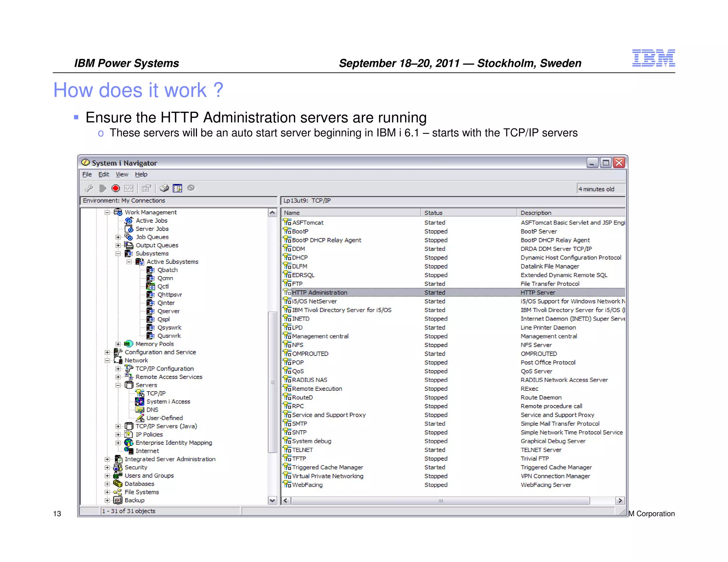Viewport: 728px width, 562px height.
Task: Expand the Output Queues node
Action: (118, 245)
